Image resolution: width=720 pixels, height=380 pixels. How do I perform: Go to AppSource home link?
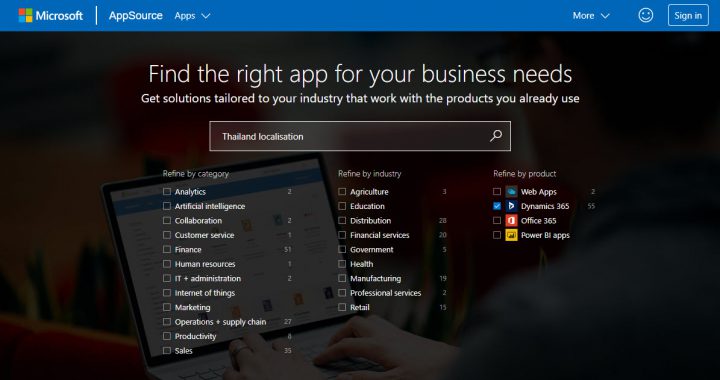pos(135,15)
